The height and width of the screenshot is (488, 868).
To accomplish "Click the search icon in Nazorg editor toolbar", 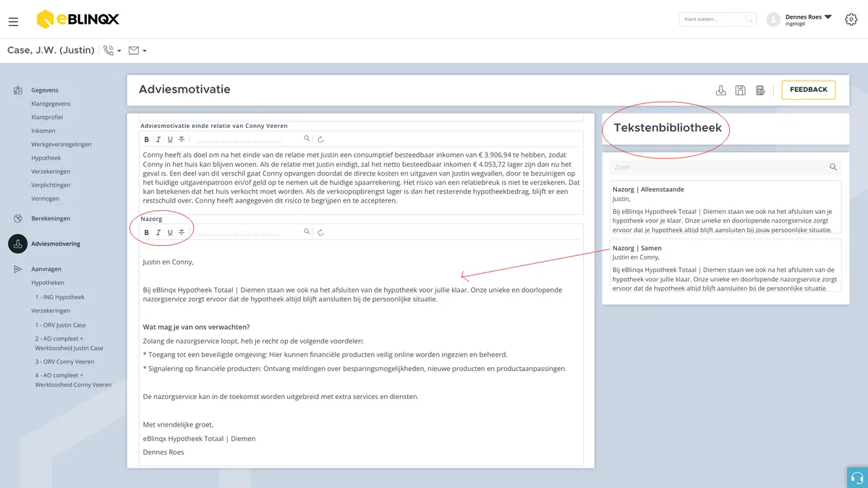I will pos(307,231).
